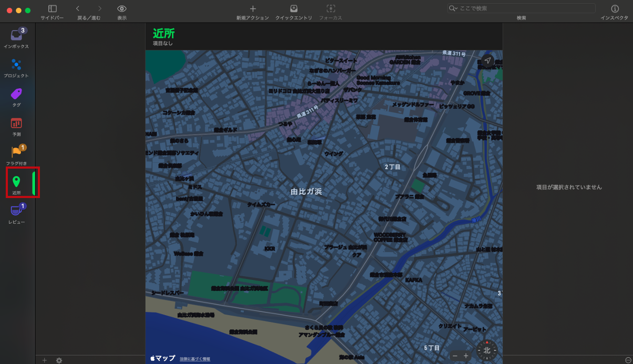Zoom in the map with plus button
The width and height of the screenshot is (633, 364).
(x=466, y=356)
